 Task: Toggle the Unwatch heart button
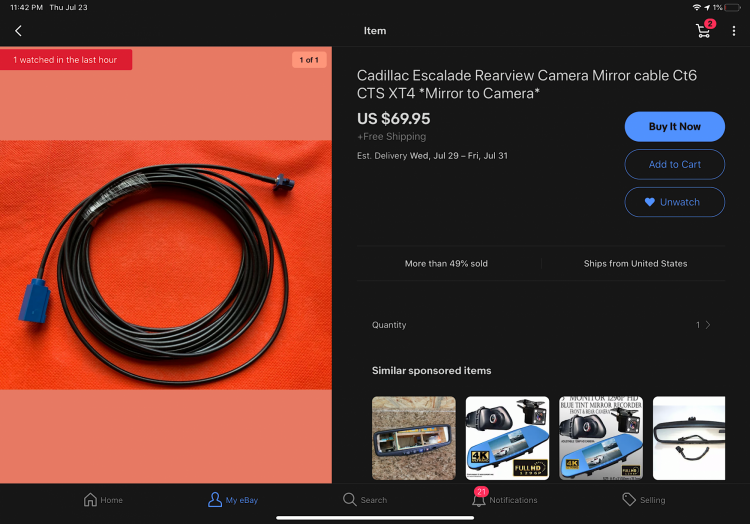[x=674, y=202]
